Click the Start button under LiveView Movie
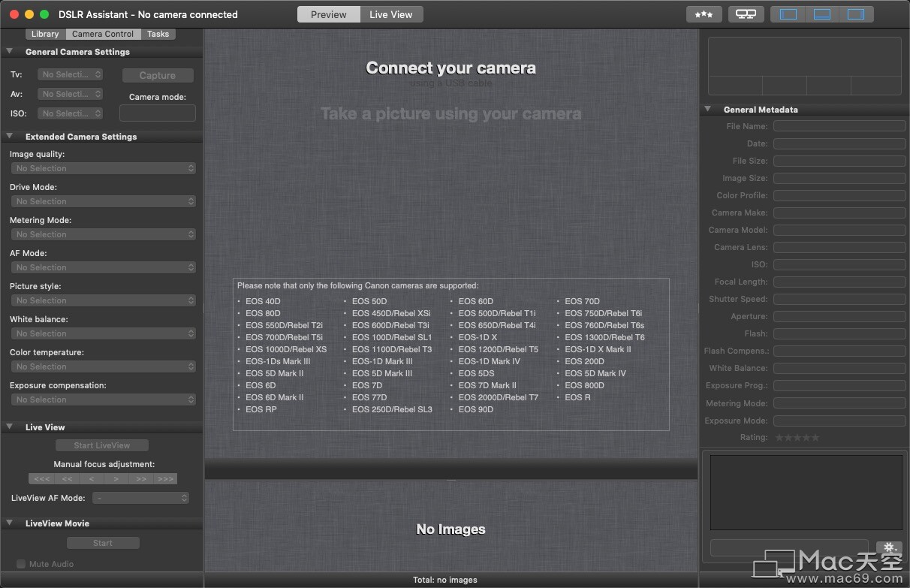The width and height of the screenshot is (910, 588). [103, 542]
